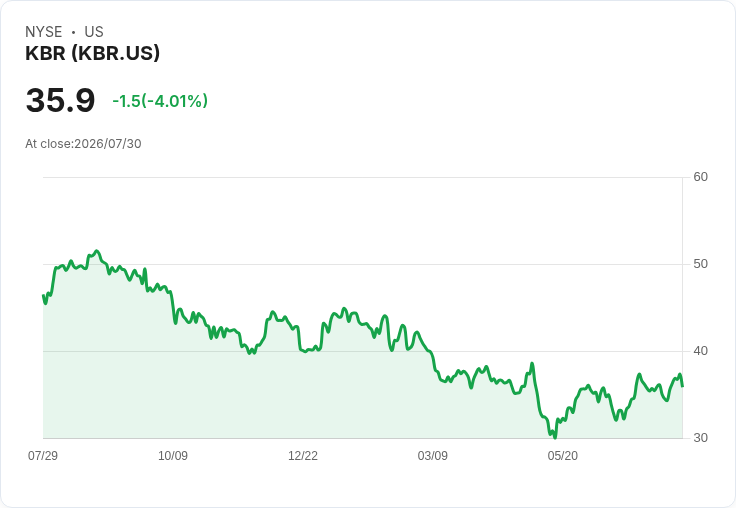
Task: Click the US market label
Action: (94, 32)
